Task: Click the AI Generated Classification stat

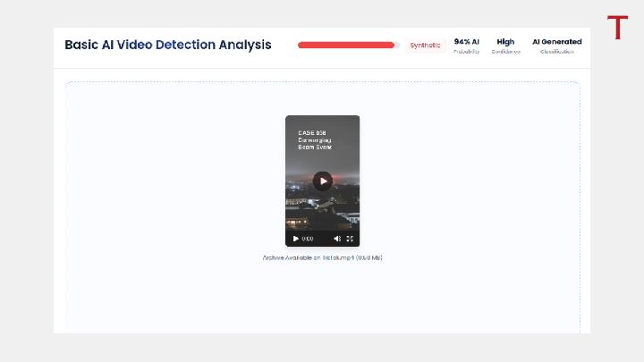Action: click(557, 46)
